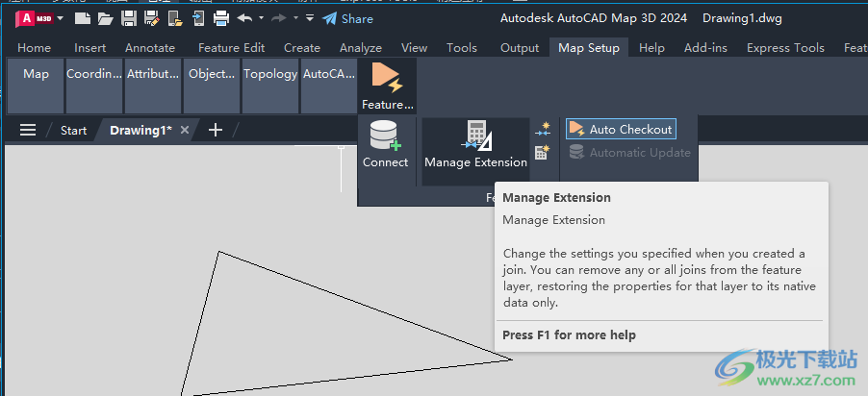Open from Web & Mobile icon
Viewport: 868px width, 396px height.
(175, 19)
